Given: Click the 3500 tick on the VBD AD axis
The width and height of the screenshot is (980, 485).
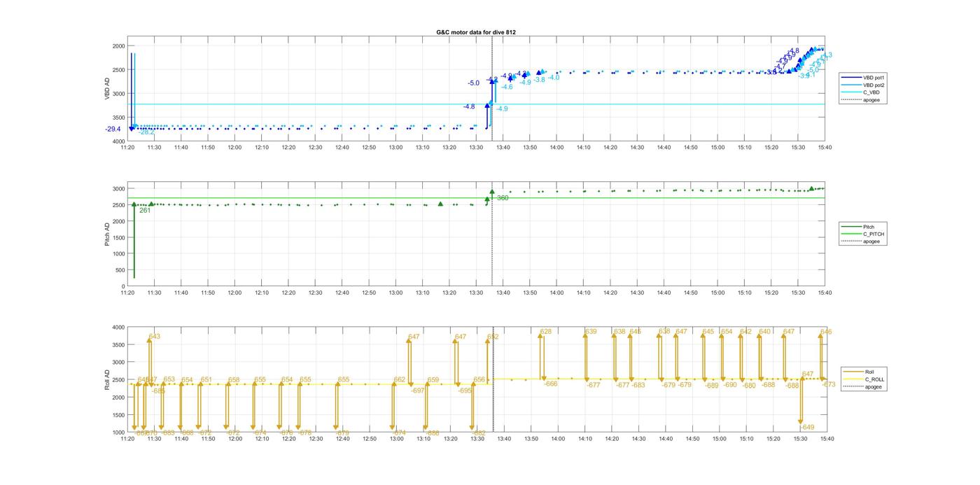Looking at the screenshot, I should (118, 118).
